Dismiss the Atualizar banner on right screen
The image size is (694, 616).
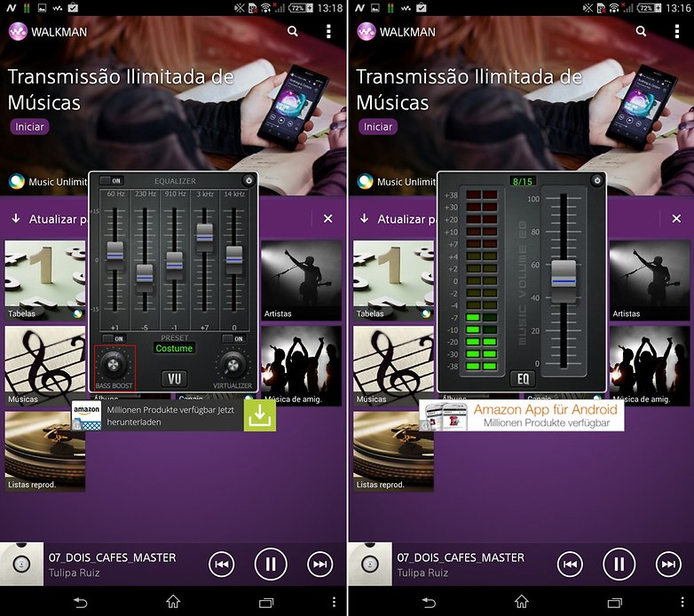(x=676, y=218)
